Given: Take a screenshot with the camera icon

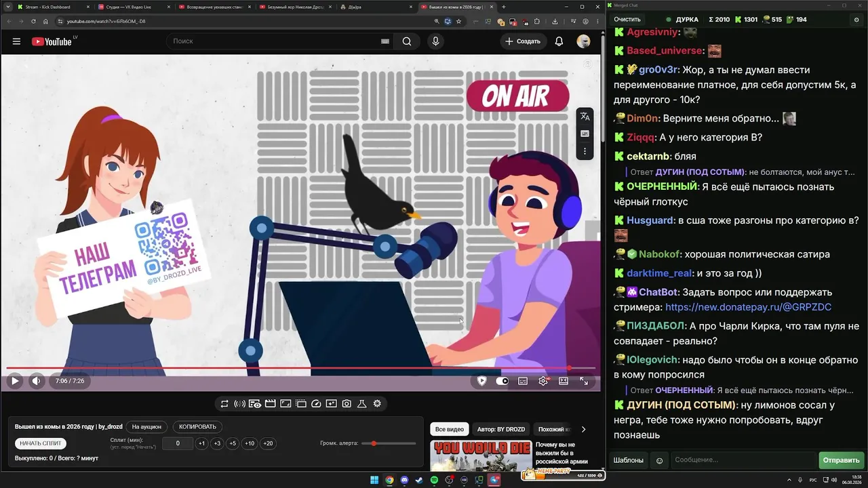Looking at the screenshot, I should click(x=347, y=404).
